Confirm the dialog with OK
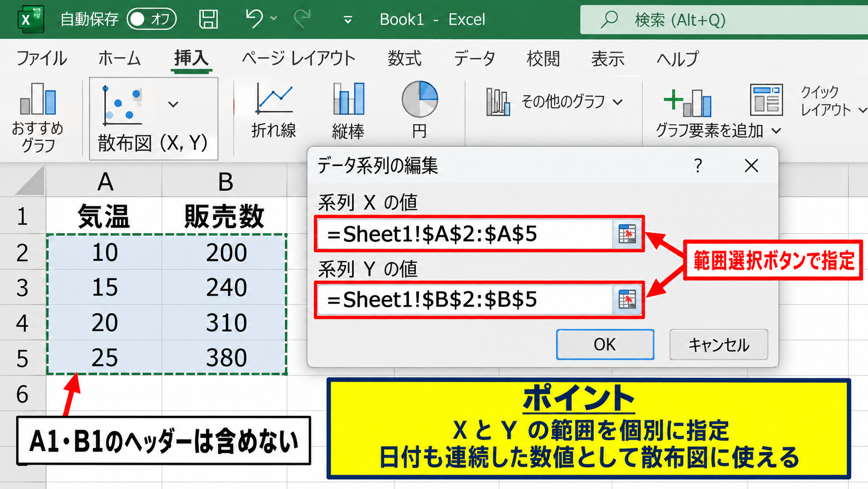Screen dimensions: 868x489 [605, 345]
